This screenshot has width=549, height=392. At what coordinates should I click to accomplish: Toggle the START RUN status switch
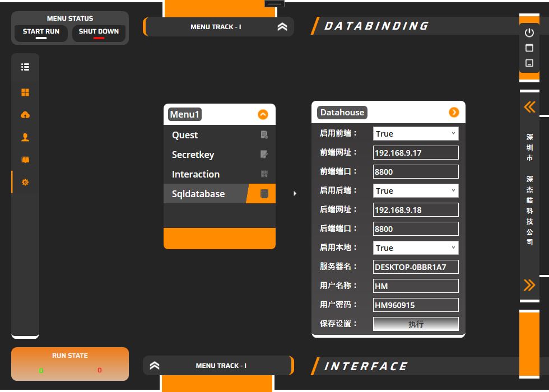41,34
